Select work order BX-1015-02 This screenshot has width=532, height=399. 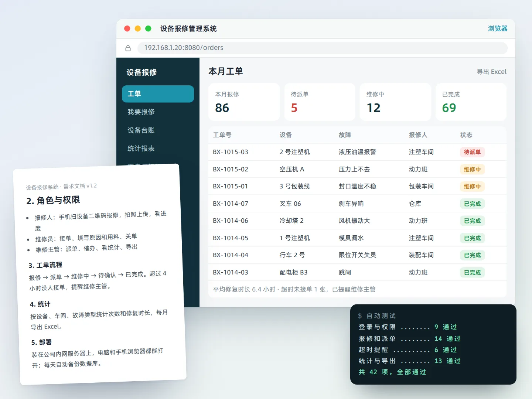tap(357, 169)
